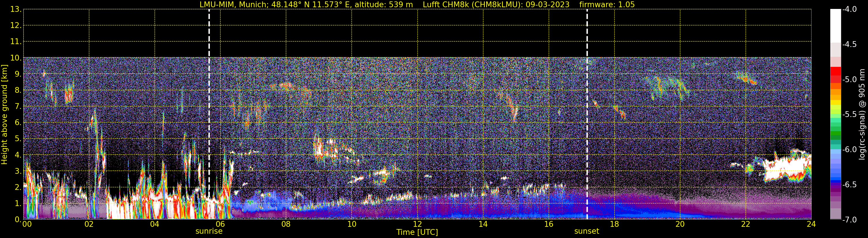Click the 'firmware: 1.05' text in the title
Viewport: 868px width, 238px height.
pos(607,4)
